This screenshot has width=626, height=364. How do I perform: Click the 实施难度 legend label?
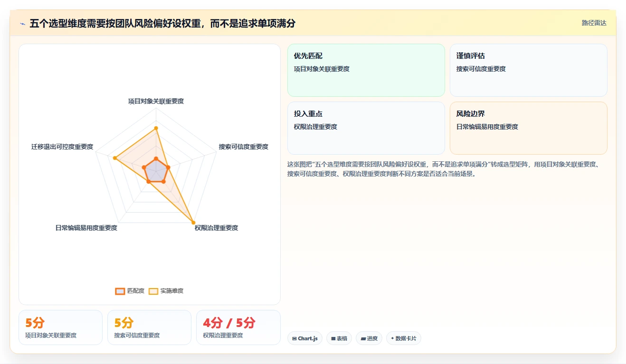tap(172, 291)
